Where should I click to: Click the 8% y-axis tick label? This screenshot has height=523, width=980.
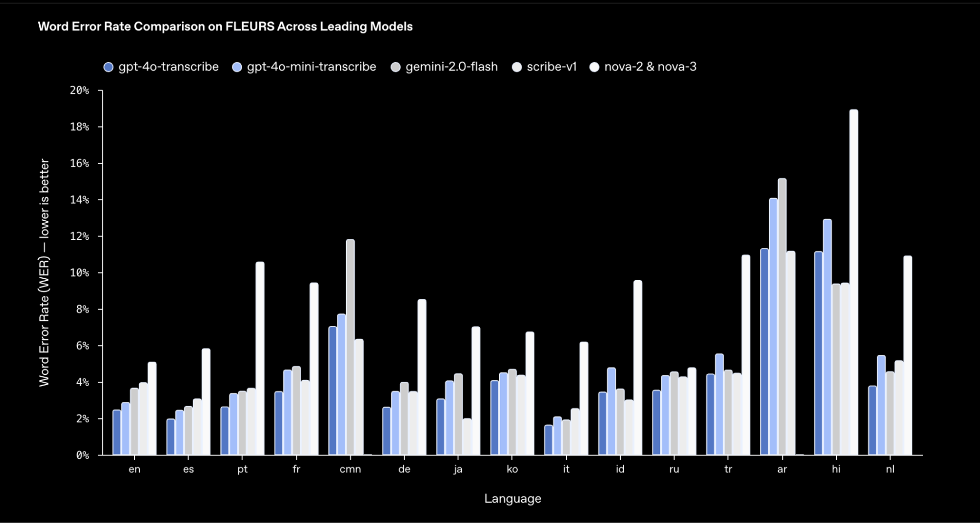pos(82,310)
